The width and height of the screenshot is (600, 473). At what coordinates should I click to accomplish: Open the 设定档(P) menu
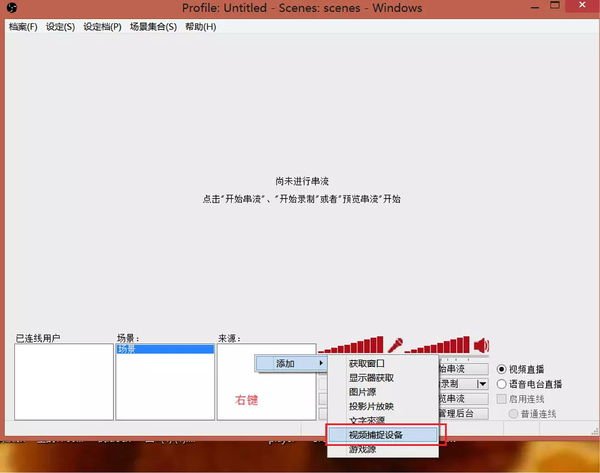[x=102, y=27]
